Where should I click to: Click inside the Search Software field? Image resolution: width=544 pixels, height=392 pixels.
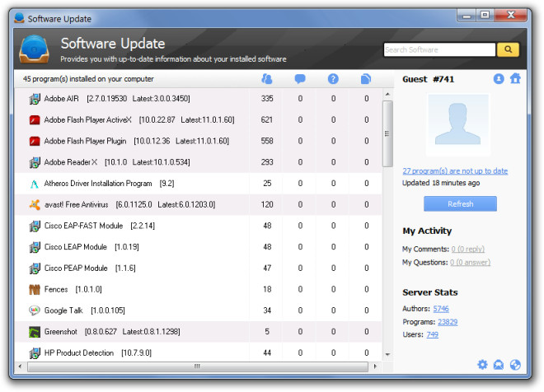[x=439, y=49]
